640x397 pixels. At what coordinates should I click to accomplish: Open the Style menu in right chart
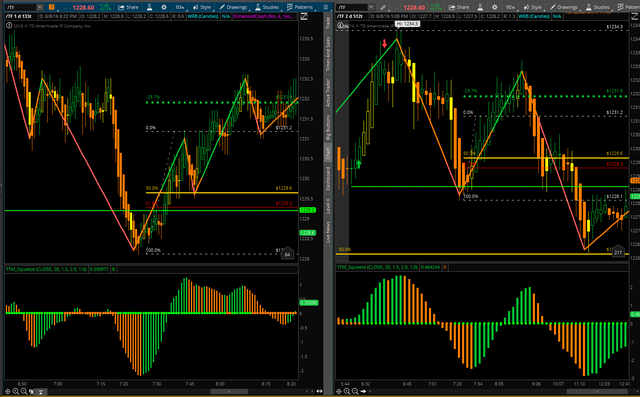pos(533,7)
